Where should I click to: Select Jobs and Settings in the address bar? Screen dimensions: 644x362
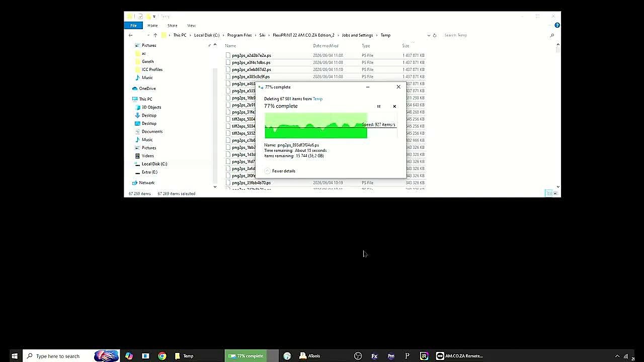click(x=357, y=35)
